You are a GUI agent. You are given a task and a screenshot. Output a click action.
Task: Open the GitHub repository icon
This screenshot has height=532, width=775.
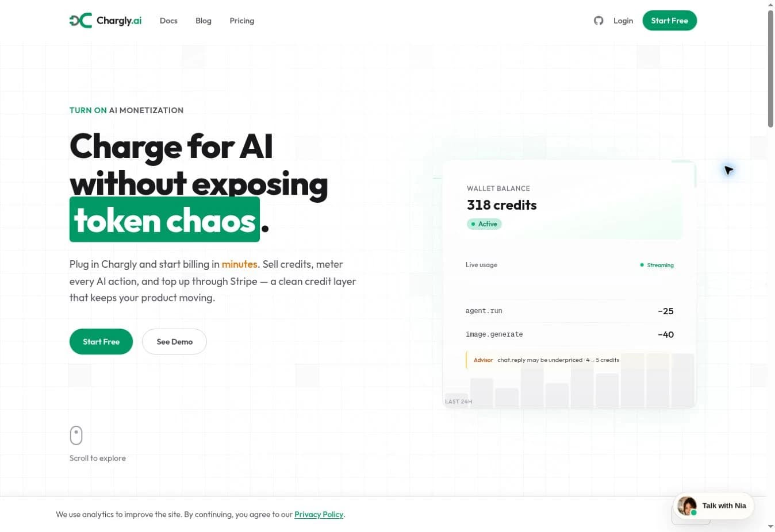pos(598,21)
